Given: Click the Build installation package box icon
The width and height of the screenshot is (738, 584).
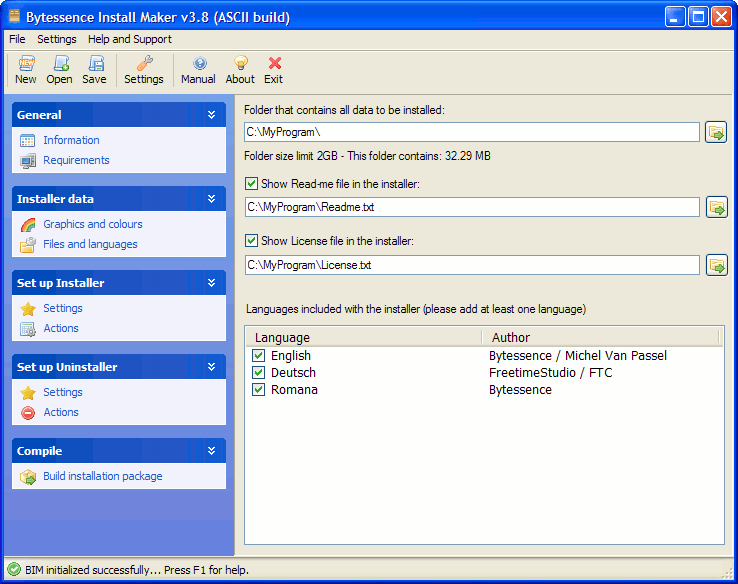Looking at the screenshot, I should click(x=28, y=477).
